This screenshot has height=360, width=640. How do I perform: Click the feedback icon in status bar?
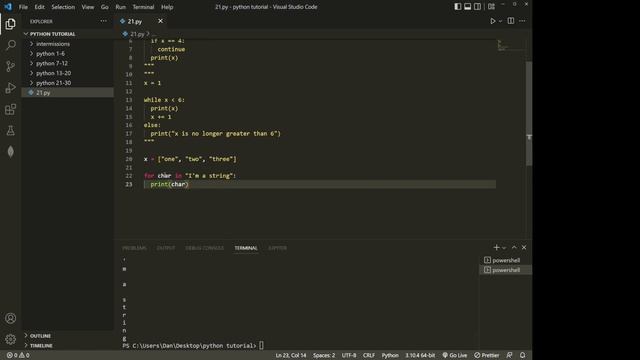(x=509, y=355)
